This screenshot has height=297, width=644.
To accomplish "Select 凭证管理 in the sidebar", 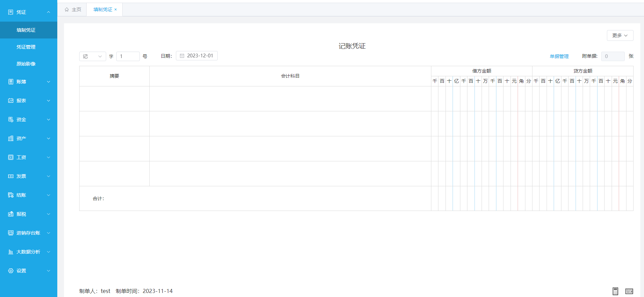I will click(x=29, y=47).
